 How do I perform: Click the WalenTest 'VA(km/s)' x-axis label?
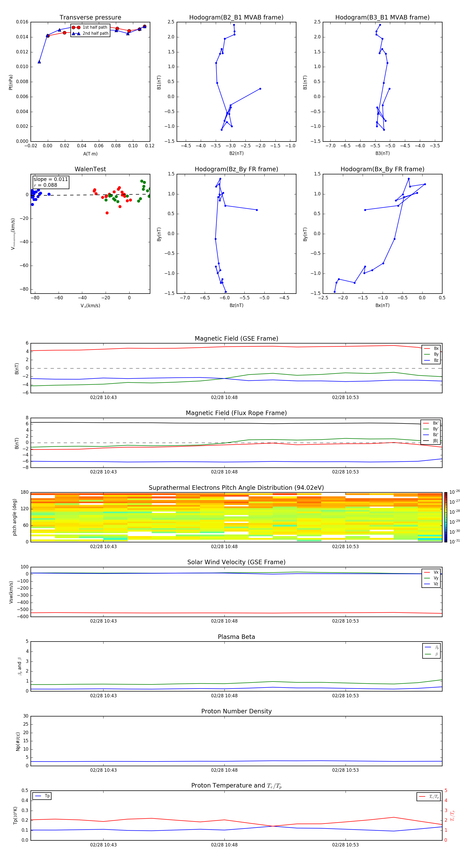tap(90, 306)
